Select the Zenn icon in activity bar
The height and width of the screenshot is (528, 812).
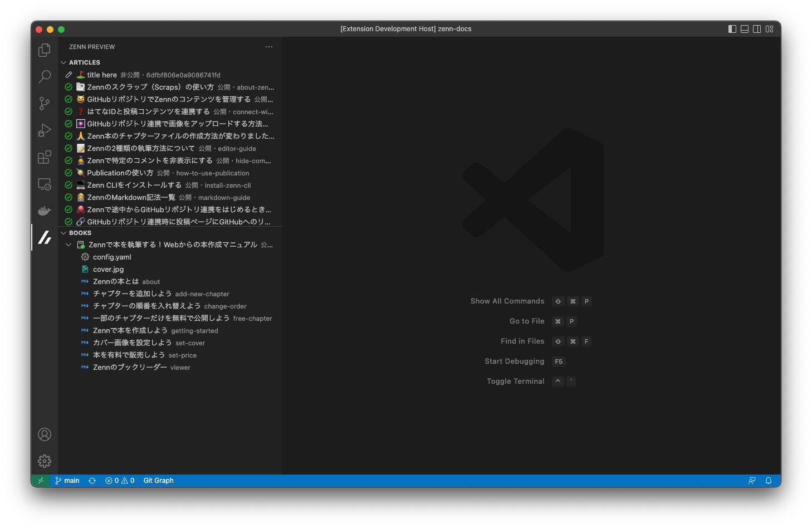pyautogui.click(x=45, y=237)
